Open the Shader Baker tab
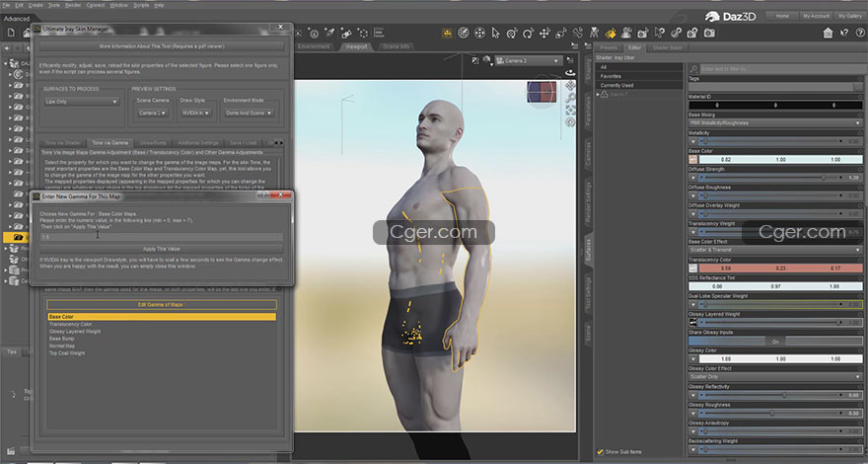This screenshot has height=464, width=868. pyautogui.click(x=668, y=47)
